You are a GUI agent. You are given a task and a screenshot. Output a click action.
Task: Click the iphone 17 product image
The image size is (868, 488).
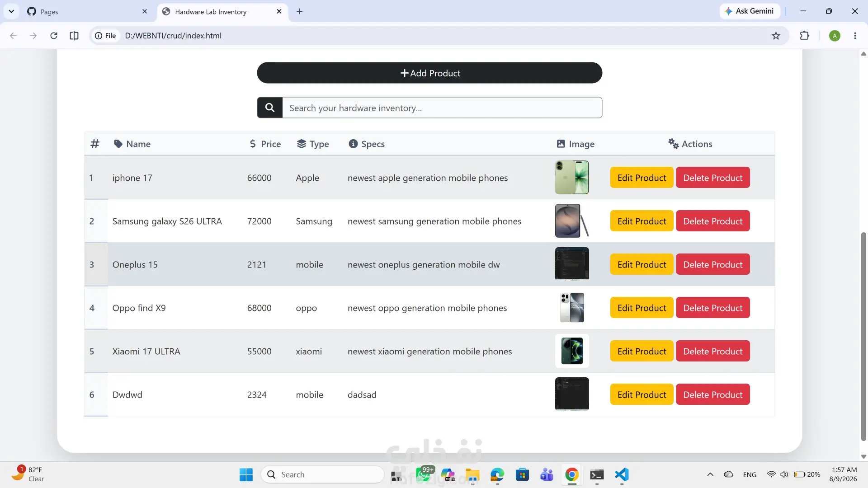(x=572, y=178)
